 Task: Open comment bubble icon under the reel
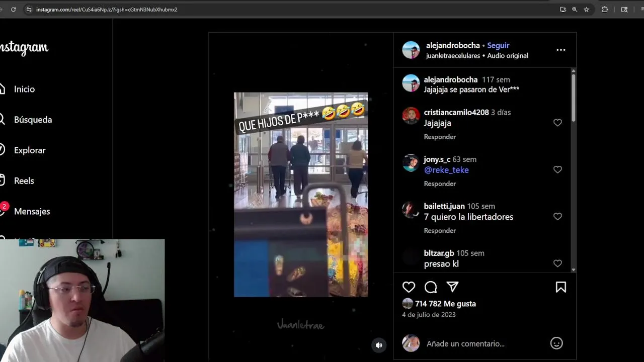(431, 287)
